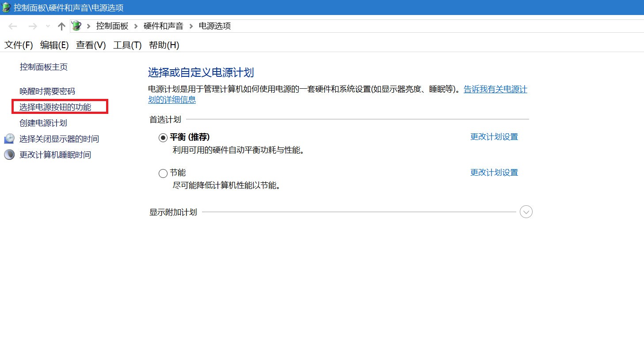
Task: Click the power options icon in address bar
Action: pos(77,26)
